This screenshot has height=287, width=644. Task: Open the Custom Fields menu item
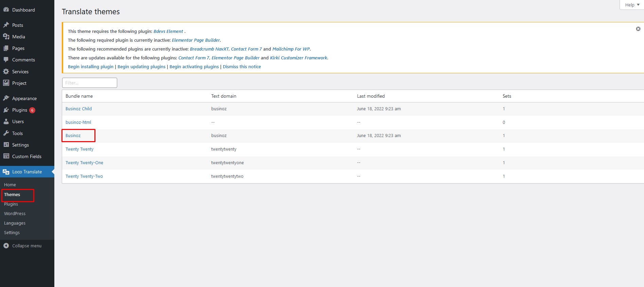(26, 156)
